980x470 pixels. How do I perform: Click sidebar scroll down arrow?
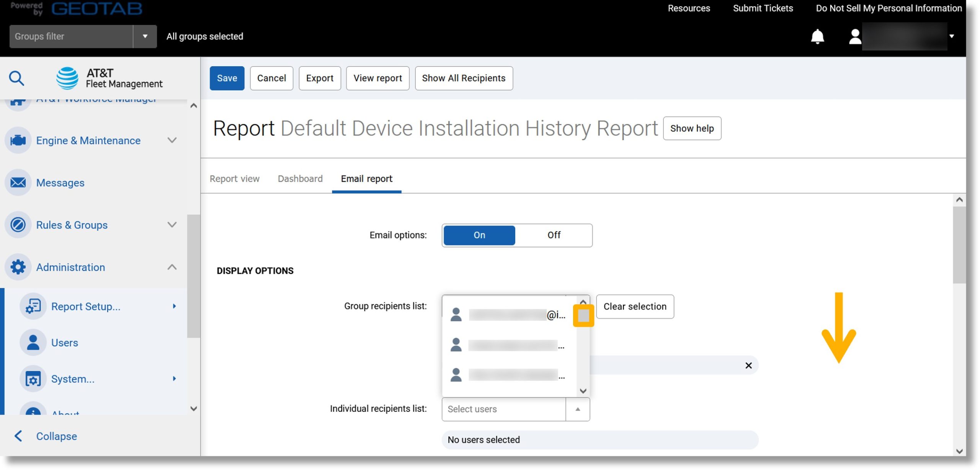coord(193,408)
